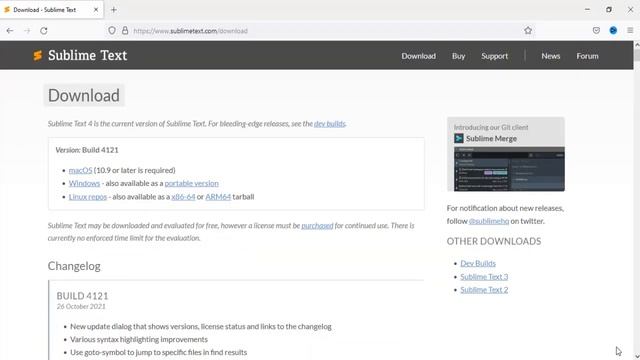The width and height of the screenshot is (640, 360).
Task: Close the Download - Sublime Text tab
Action: point(96,10)
